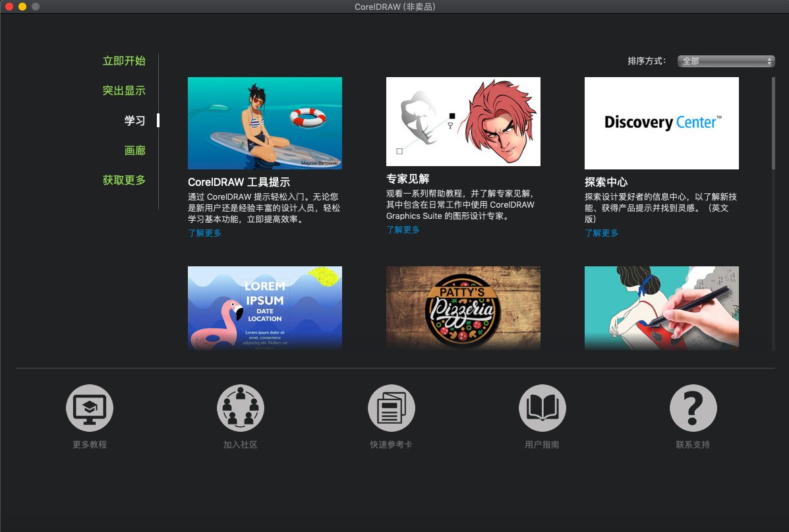
Task: Select the Lorem Ipsum flamingo poster thumbnail
Action: tap(265, 308)
